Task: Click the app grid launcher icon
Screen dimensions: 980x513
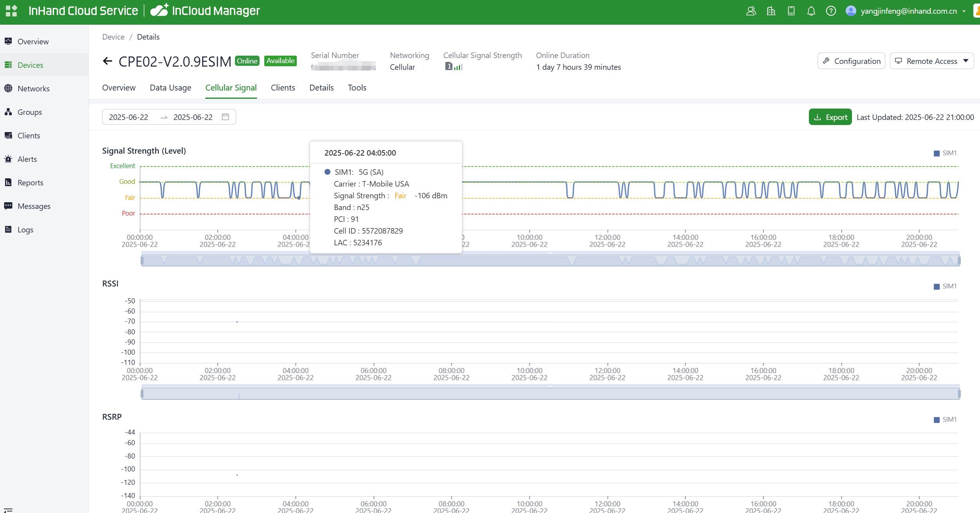Action: [x=11, y=11]
